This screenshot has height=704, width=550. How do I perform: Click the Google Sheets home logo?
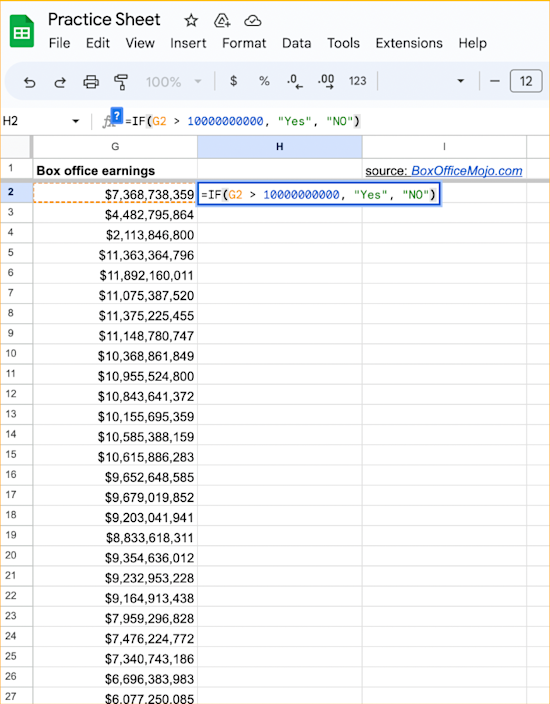tap(22, 31)
